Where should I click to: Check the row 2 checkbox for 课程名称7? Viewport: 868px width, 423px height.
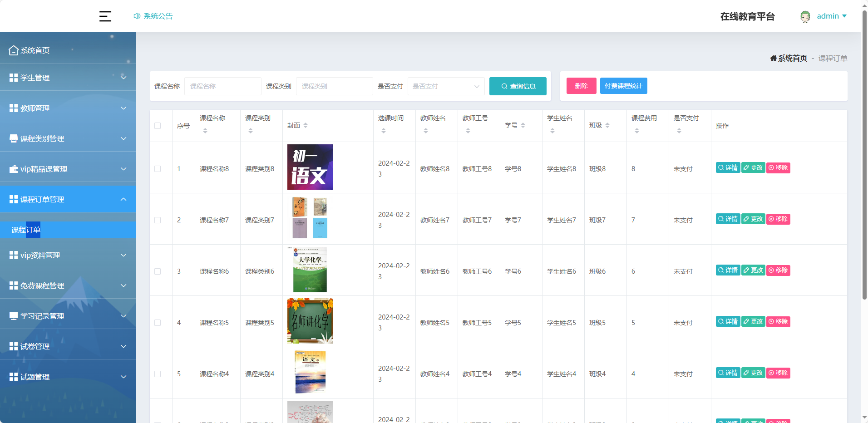click(x=158, y=220)
